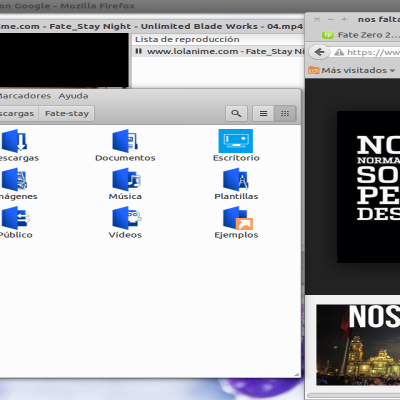Image resolution: width=400 pixels, height=400 pixels.
Task: Click the Más visitados bookmark folder icon
Action: (314, 70)
